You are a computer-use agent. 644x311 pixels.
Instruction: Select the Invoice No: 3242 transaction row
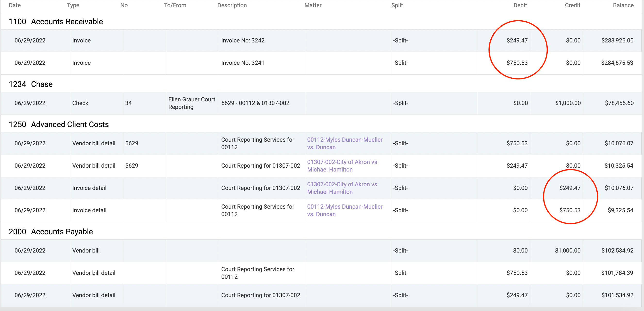[x=243, y=40]
